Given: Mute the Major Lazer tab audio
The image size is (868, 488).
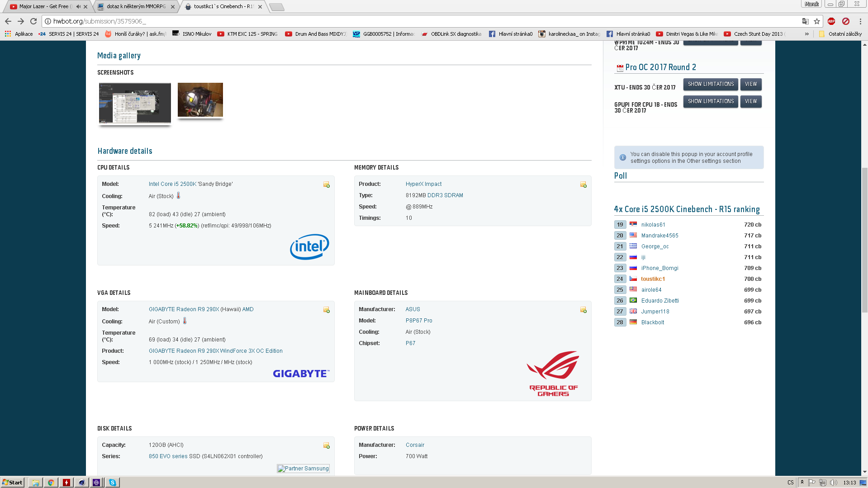Looking at the screenshot, I should click(78, 7).
